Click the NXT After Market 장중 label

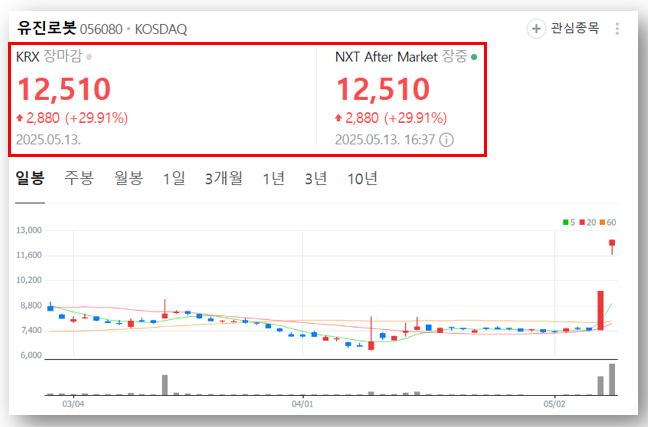[401, 57]
